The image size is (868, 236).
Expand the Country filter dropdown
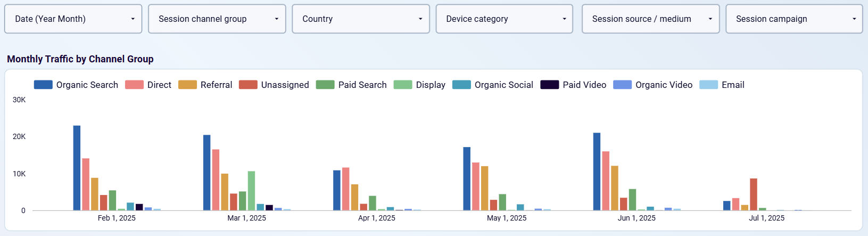[361, 19]
